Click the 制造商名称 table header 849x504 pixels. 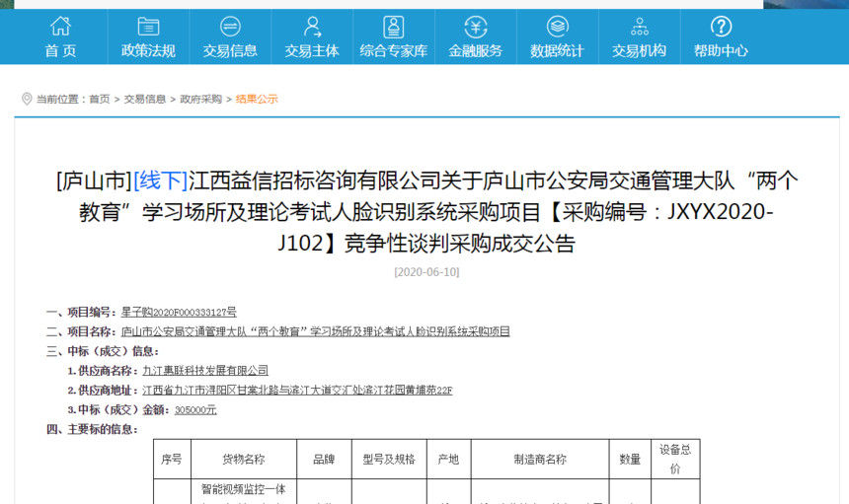click(540, 459)
